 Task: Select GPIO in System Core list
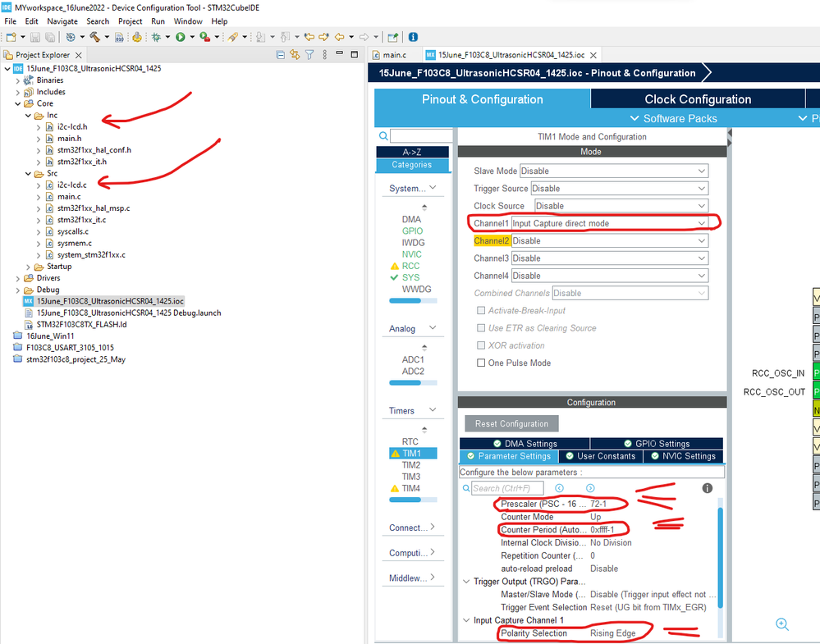(x=412, y=231)
